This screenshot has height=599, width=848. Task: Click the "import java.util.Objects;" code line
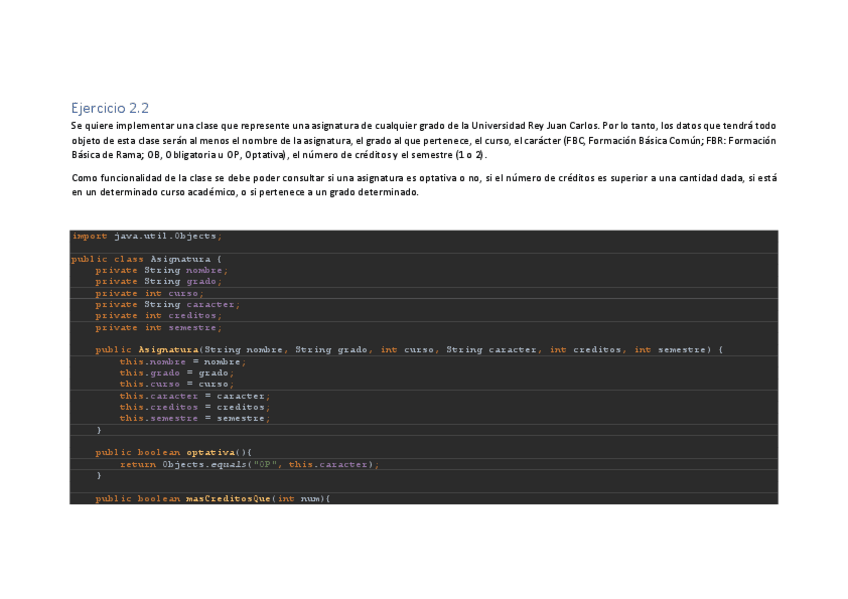pos(147,236)
